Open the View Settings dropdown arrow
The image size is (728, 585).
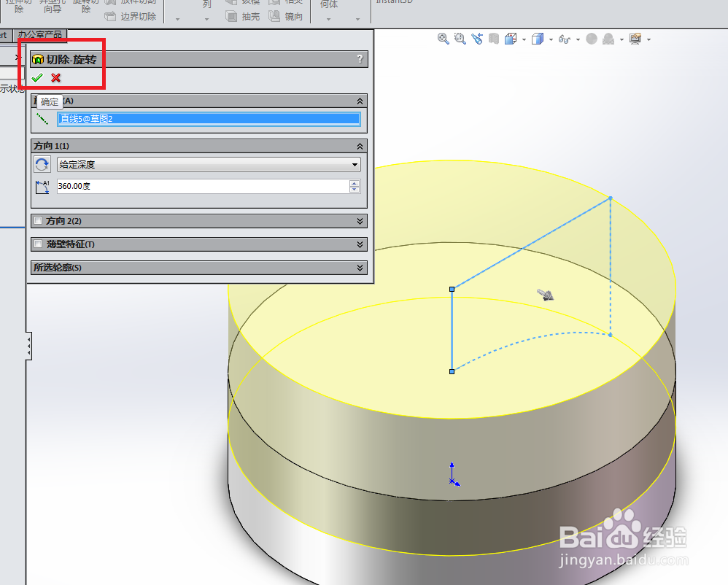648,40
